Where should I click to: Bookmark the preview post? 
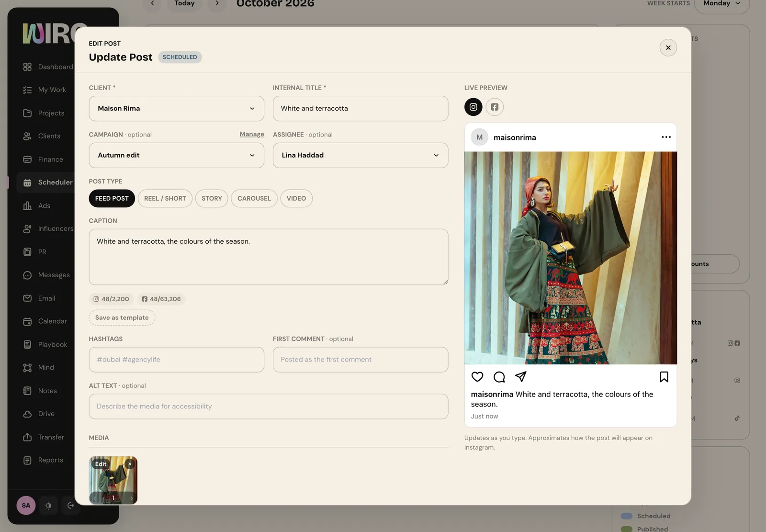point(664,377)
